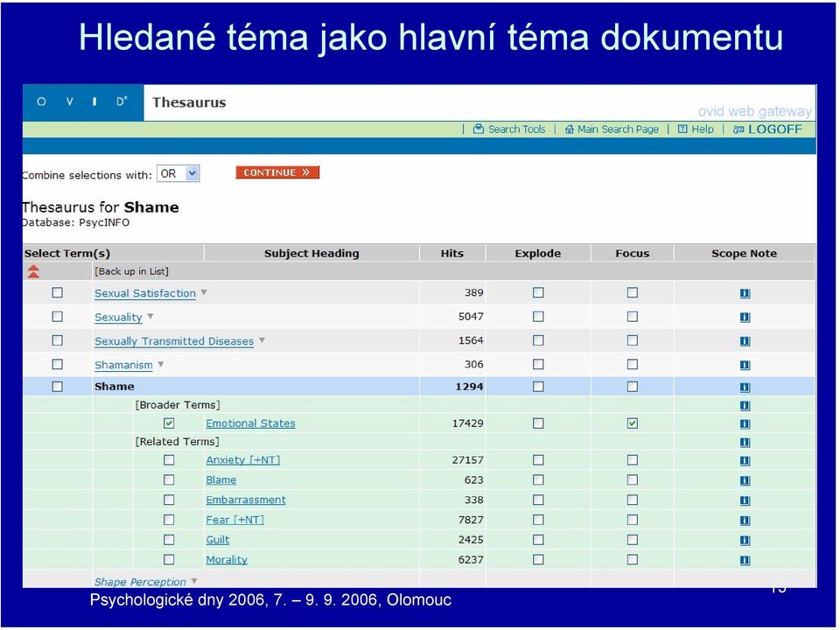The image size is (840, 630).
Task: Select the Sexuality term checkbox
Action: pos(58,317)
